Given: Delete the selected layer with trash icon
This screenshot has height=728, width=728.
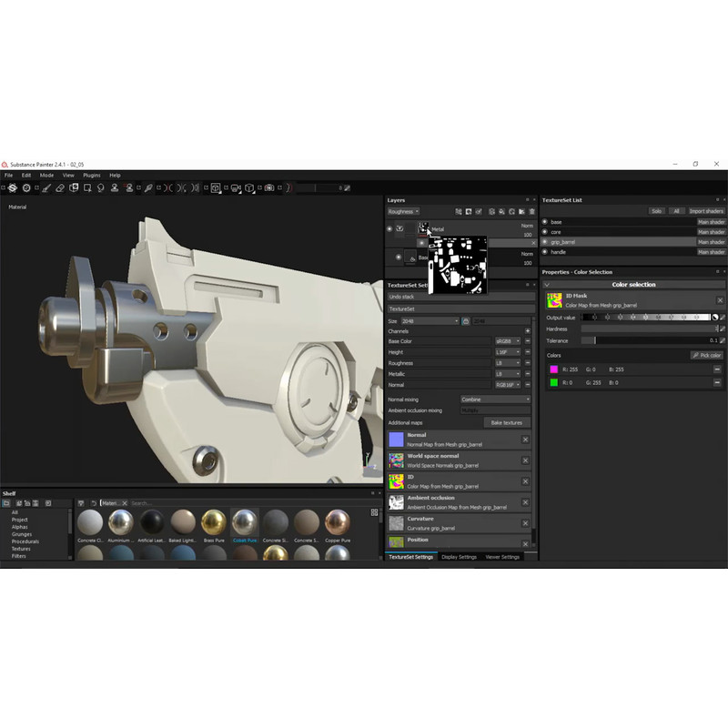Looking at the screenshot, I should pyautogui.click(x=532, y=211).
